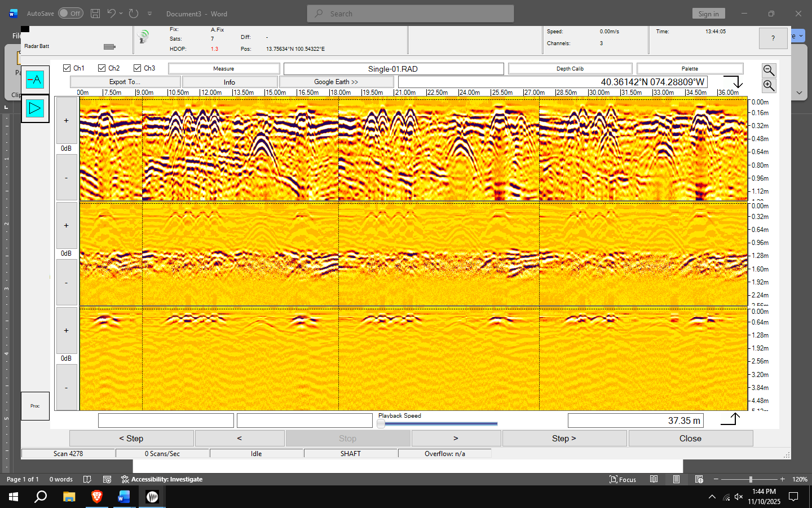Click the up-pointing corner arrow near 37.35 m

coord(731,419)
